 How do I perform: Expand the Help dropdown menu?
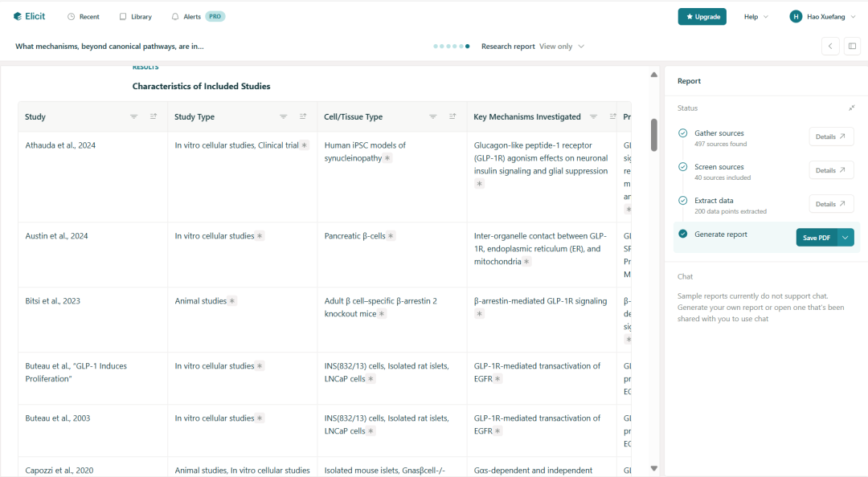[755, 17]
